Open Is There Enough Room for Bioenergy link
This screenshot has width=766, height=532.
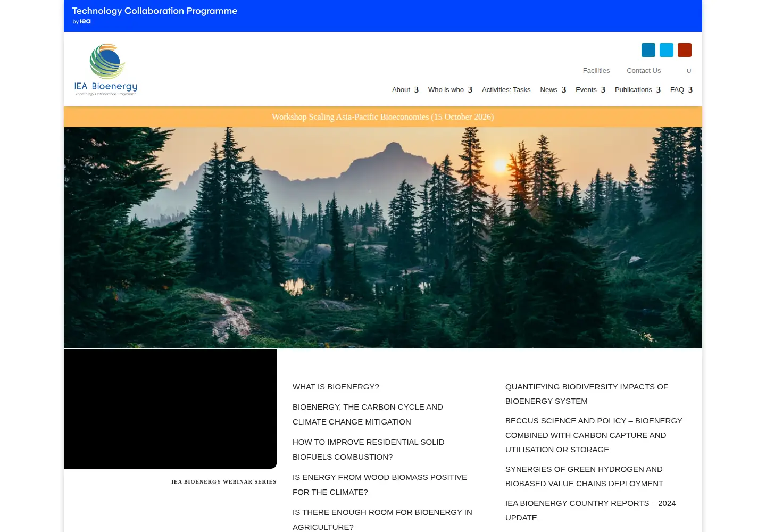tap(382, 520)
